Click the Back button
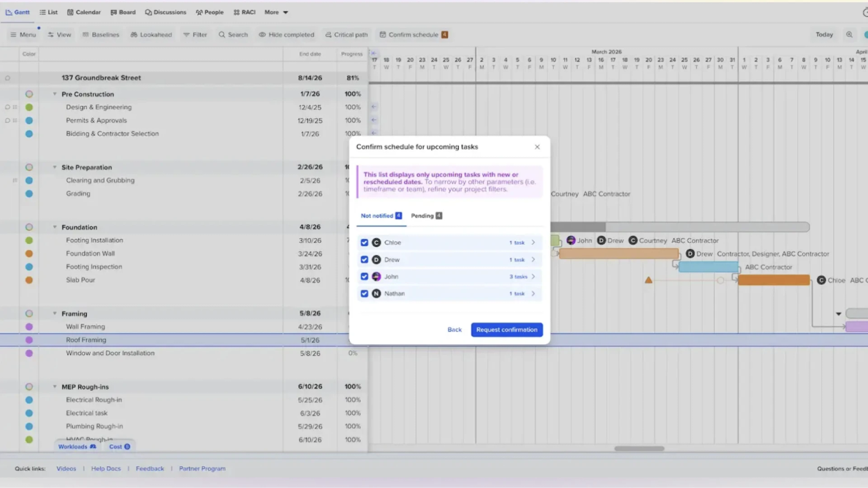 (x=455, y=330)
